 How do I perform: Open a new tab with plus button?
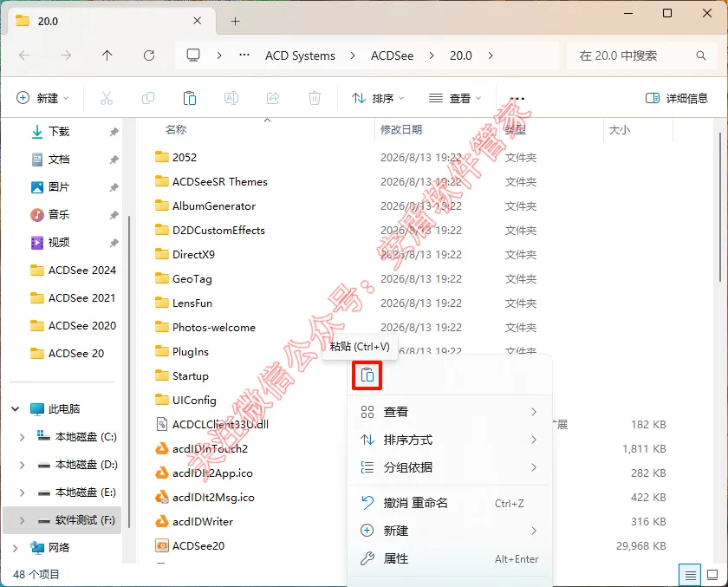236,21
